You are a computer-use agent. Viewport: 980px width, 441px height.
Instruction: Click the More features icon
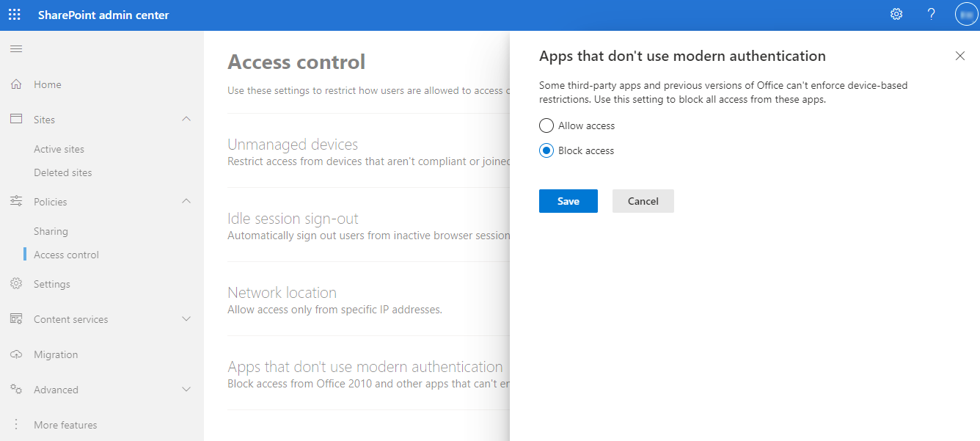pos(16,424)
